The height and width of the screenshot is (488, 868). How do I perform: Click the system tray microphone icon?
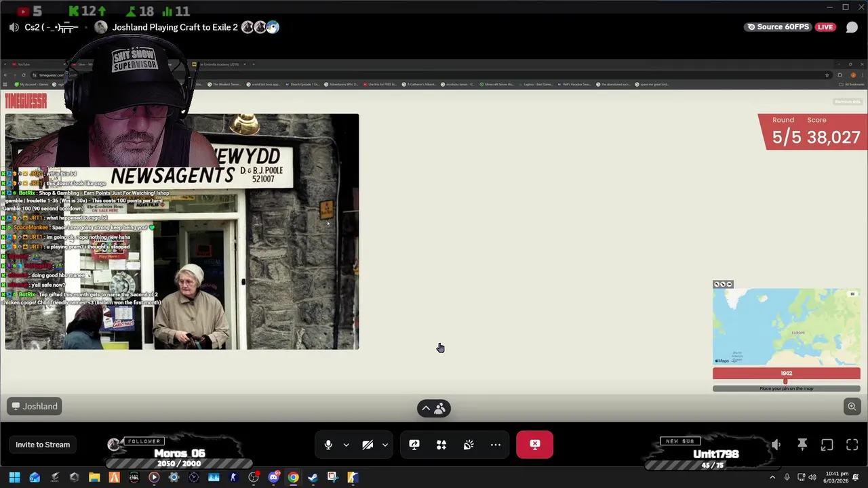[787, 477]
